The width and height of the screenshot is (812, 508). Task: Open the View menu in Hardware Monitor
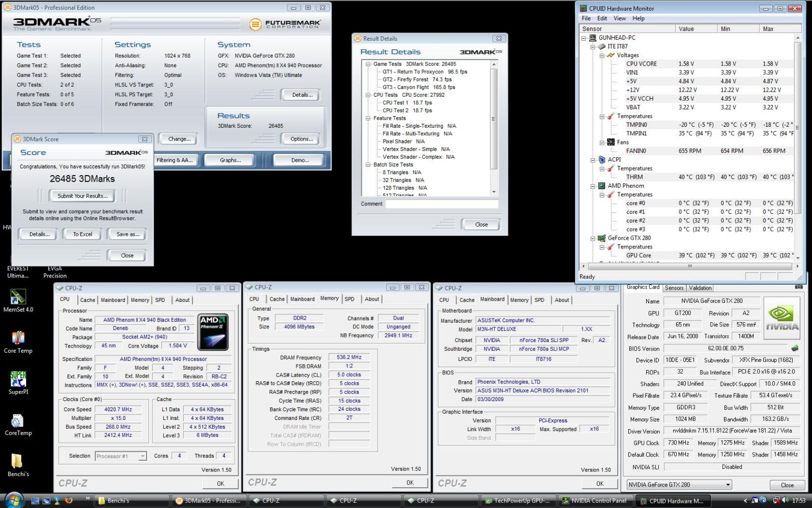pos(620,18)
